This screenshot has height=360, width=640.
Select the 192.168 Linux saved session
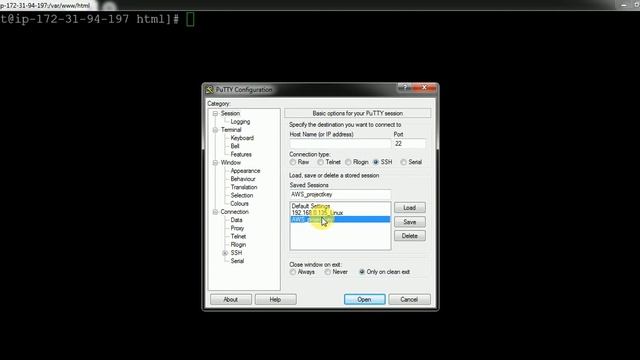[317, 213]
